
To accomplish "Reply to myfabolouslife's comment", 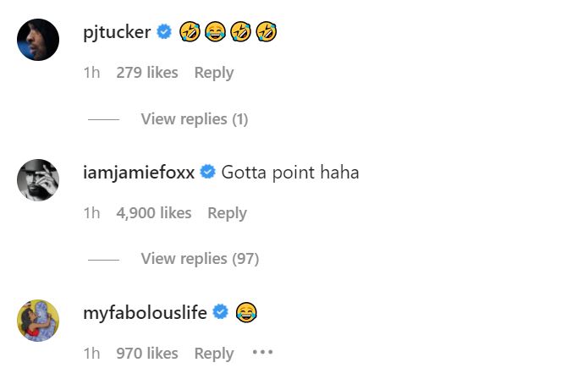I will [213, 354].
